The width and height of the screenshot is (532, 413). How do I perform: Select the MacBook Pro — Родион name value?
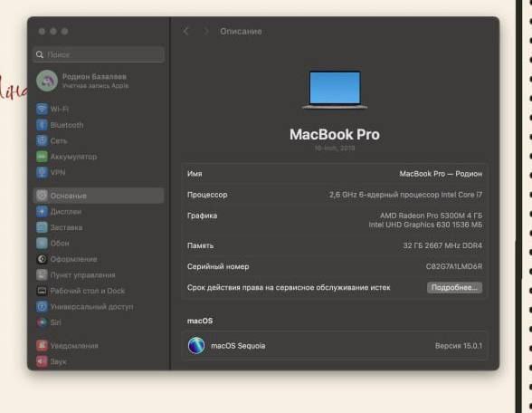coord(441,174)
